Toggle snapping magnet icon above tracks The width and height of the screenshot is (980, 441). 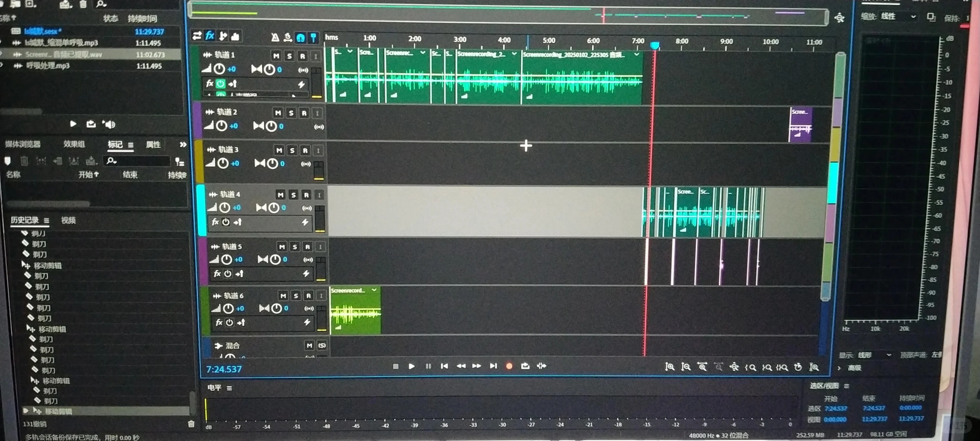click(x=301, y=38)
